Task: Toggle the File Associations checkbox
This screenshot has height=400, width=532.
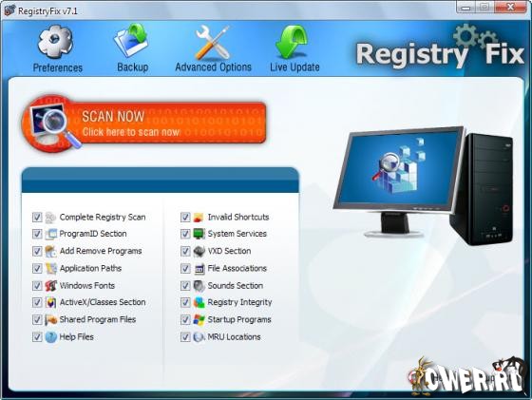Action: [x=185, y=269]
